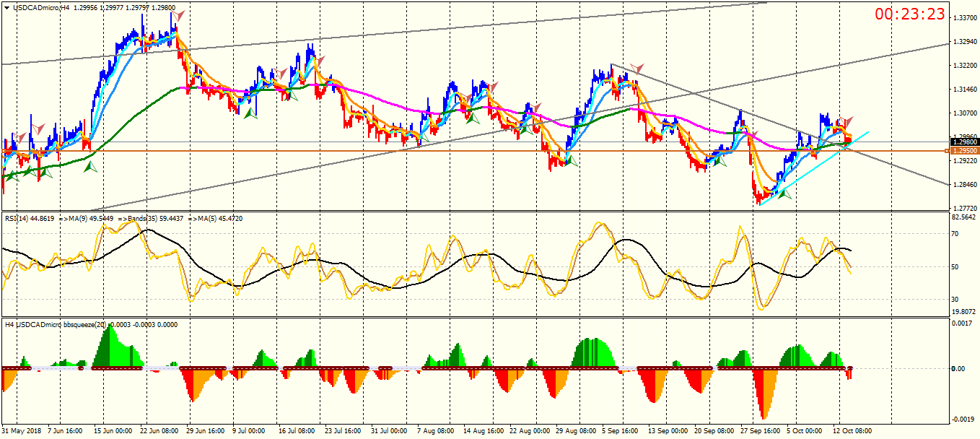Click the 1.29220 price scale label
The height and width of the screenshot is (439, 980).
pyautogui.click(x=965, y=161)
